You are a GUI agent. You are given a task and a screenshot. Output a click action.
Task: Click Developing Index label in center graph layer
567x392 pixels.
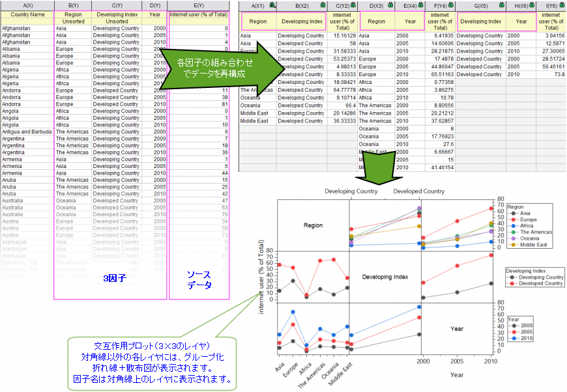[385, 277]
